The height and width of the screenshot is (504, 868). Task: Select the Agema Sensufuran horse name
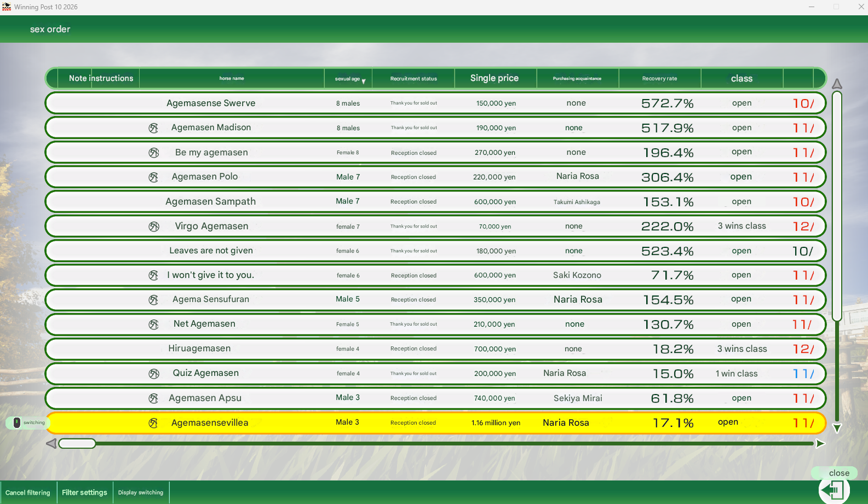click(x=211, y=299)
